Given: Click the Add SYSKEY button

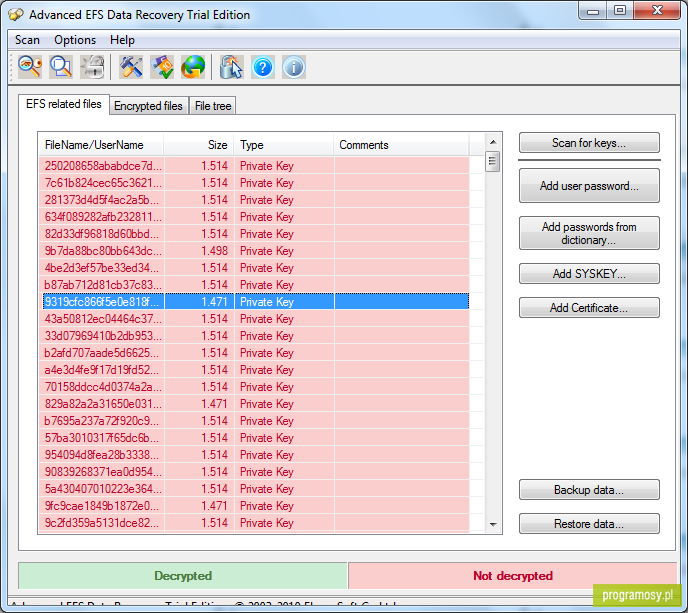Looking at the screenshot, I should click(x=589, y=274).
